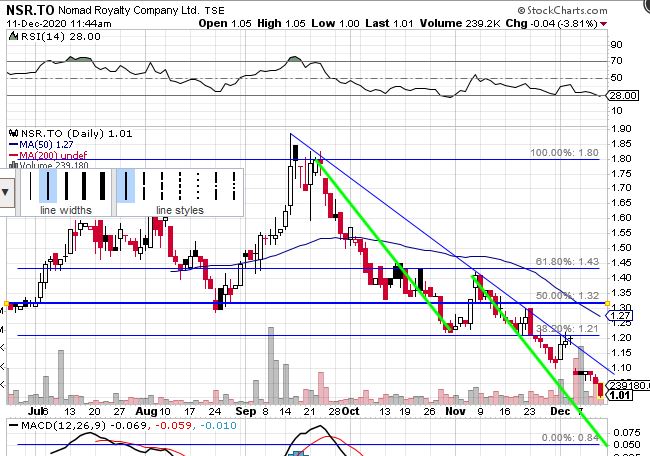Click the 239180 volume tag

(x=628, y=386)
